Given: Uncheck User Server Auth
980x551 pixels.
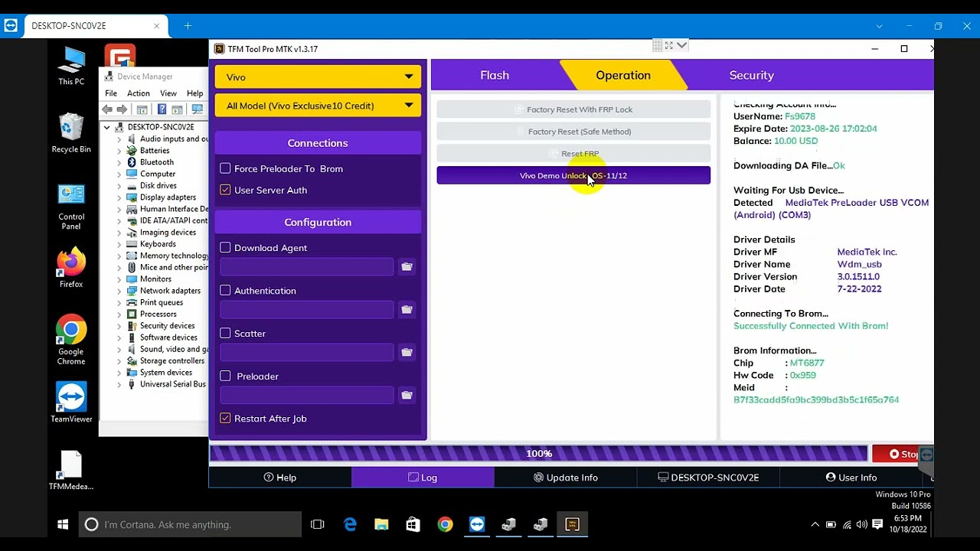Looking at the screenshot, I should [x=225, y=190].
